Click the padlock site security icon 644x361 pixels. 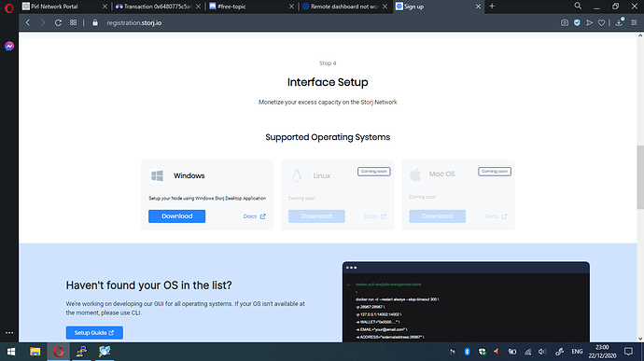coord(95,22)
